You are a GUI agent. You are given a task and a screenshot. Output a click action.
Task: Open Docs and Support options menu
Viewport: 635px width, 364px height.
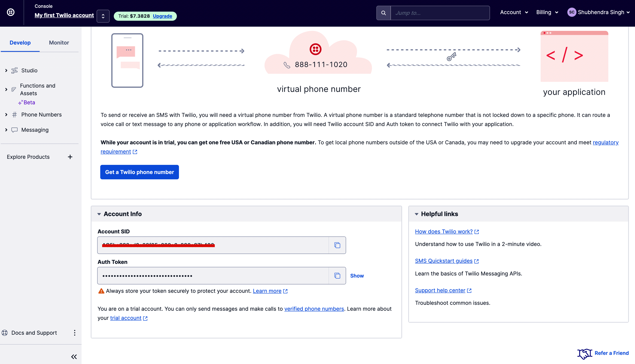point(75,333)
